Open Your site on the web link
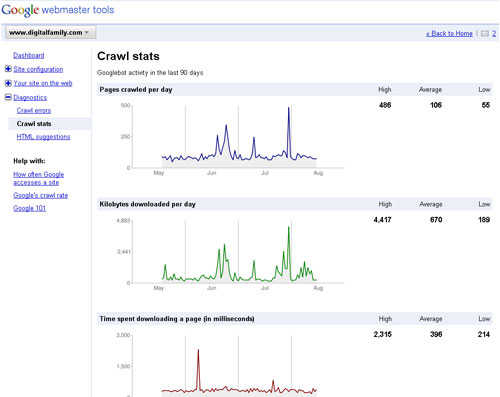The width and height of the screenshot is (500, 397). tap(43, 83)
